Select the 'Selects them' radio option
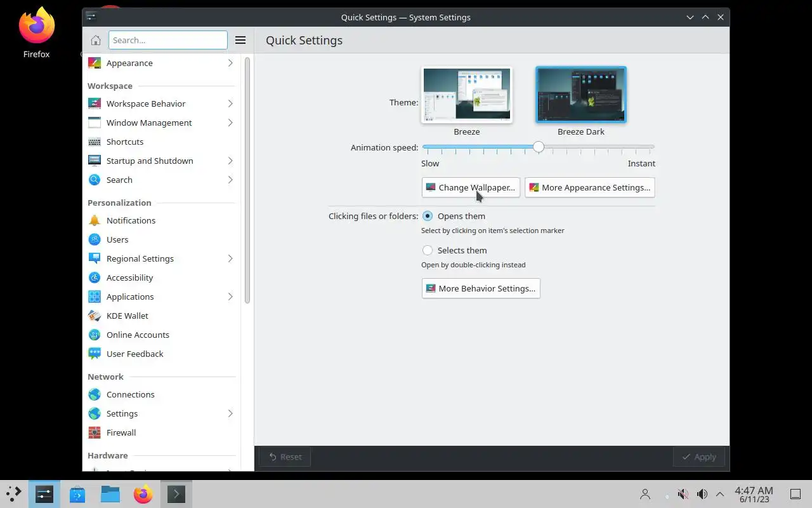 pyautogui.click(x=428, y=250)
